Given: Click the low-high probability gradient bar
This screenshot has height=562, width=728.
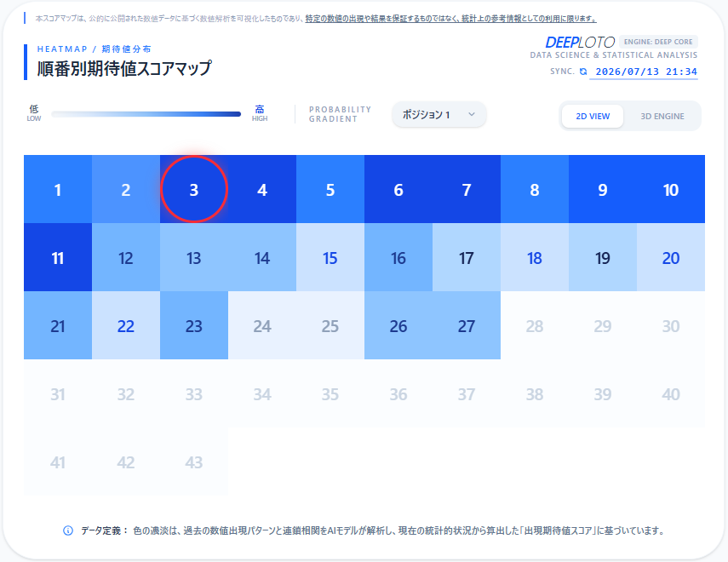Looking at the screenshot, I should pos(146,114).
